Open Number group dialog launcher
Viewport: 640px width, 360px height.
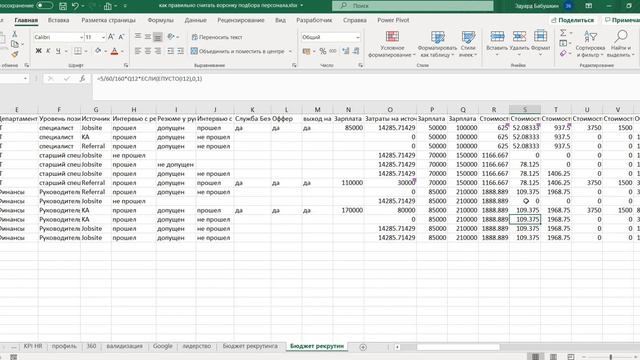(360, 65)
